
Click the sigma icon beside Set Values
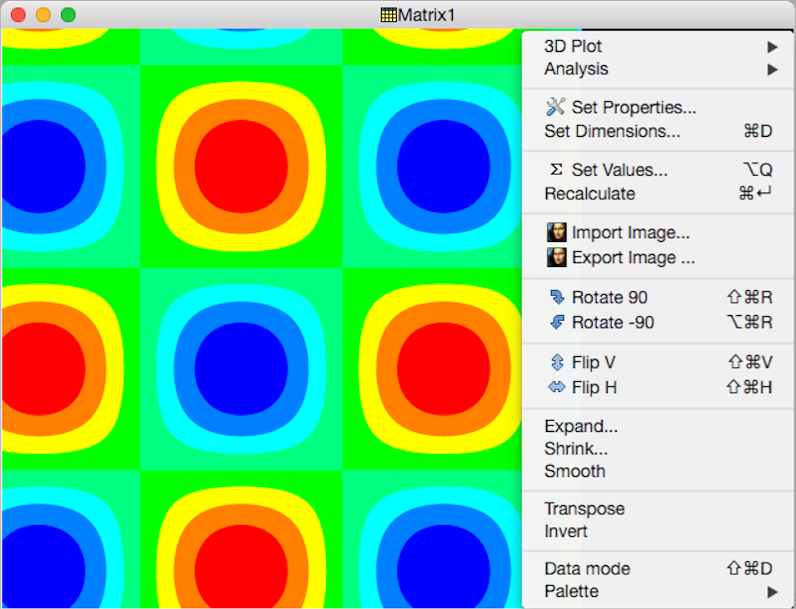[556, 170]
